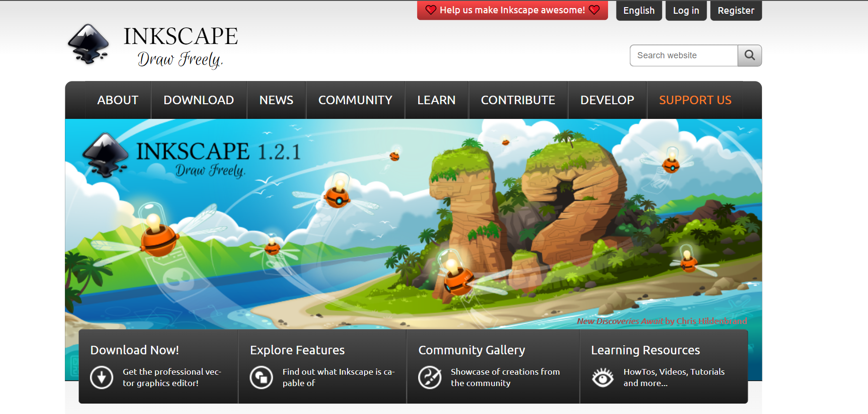Image resolution: width=868 pixels, height=414 pixels.
Task: Click the INKSCAPE Draw Freely title text
Action: [180, 47]
